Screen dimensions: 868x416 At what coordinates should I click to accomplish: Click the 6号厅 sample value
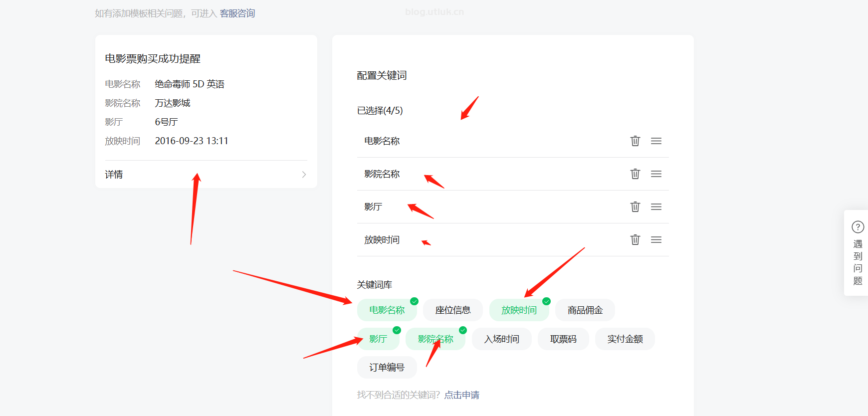click(x=167, y=122)
